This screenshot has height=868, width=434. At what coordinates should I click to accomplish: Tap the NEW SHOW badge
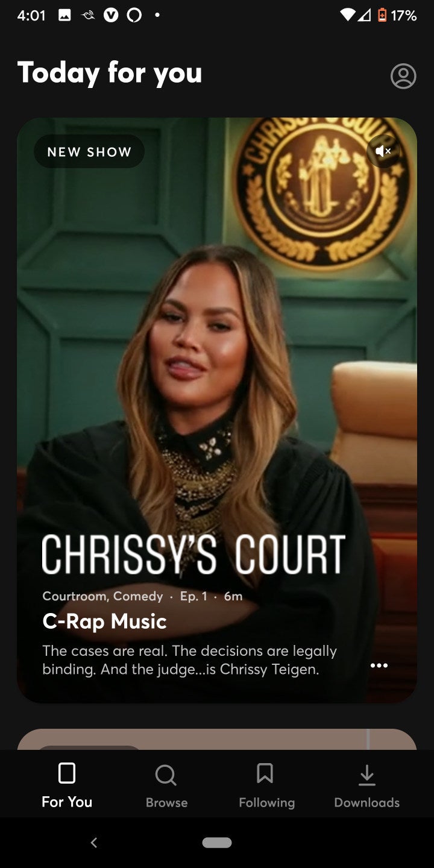89,151
